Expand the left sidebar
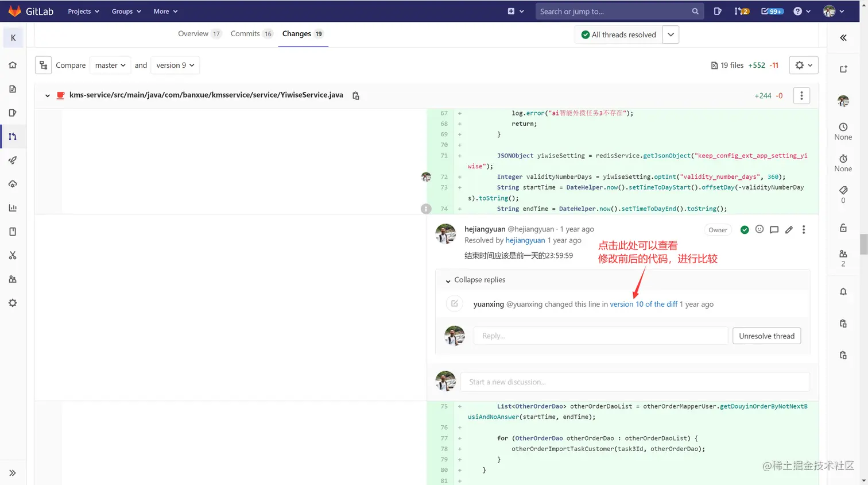This screenshot has height=485, width=868. click(x=13, y=473)
